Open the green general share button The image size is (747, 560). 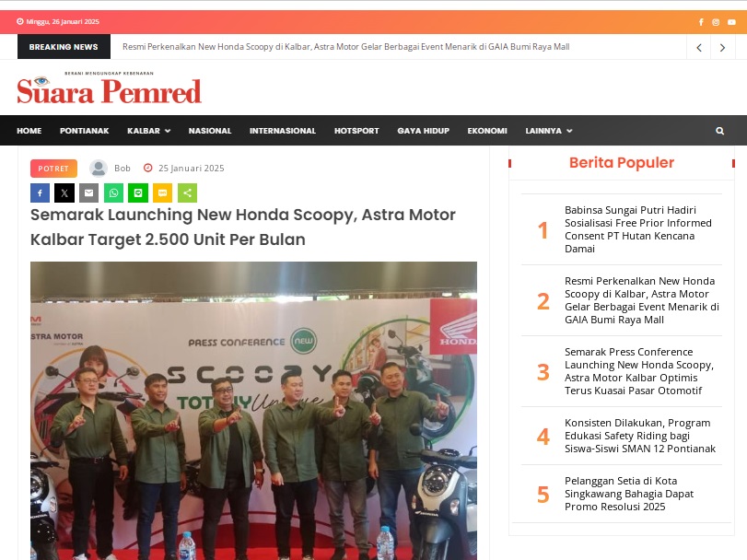187,192
